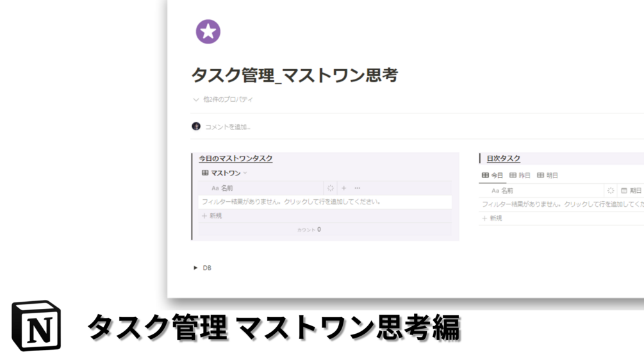Click 新規 under 日次タスク table
Screen dimensions: 644x362
coord(491,218)
